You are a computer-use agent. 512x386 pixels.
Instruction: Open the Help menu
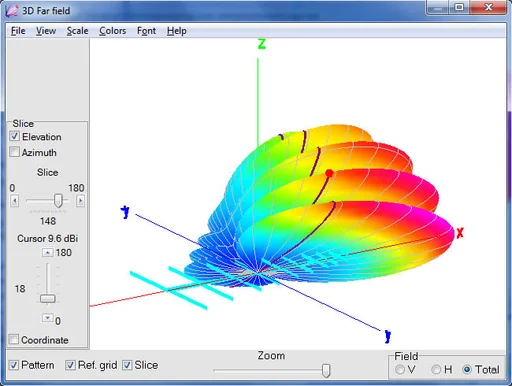[x=176, y=31]
